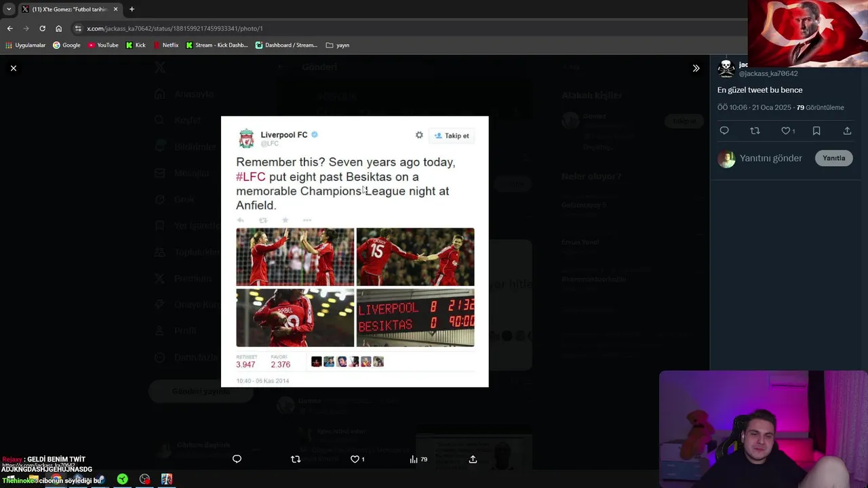868x488 pixels.
Task: Open Stream - Kick Dashboard bookmark
Action: [217, 45]
